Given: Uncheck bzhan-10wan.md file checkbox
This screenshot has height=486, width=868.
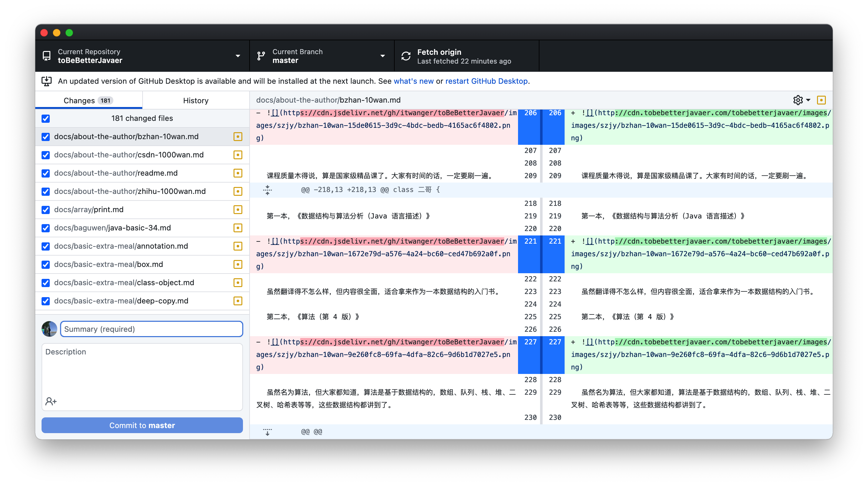Looking at the screenshot, I should 46,137.
